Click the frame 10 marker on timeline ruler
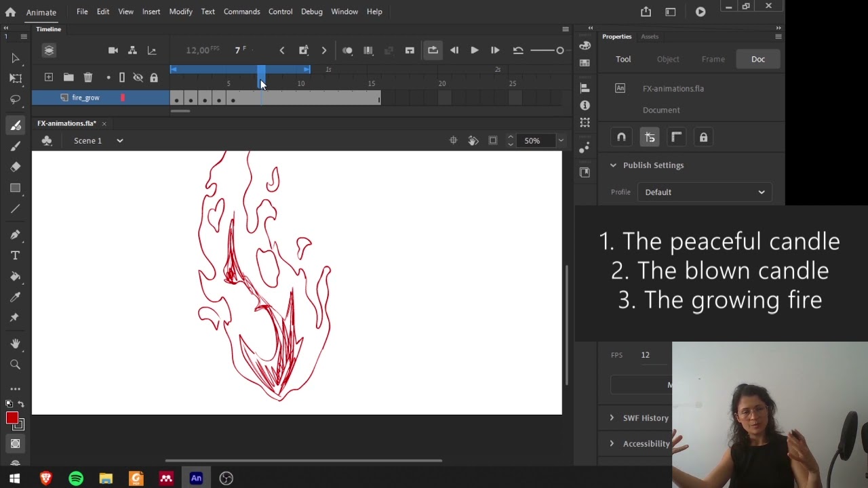This screenshot has height=488, width=868. (x=301, y=83)
